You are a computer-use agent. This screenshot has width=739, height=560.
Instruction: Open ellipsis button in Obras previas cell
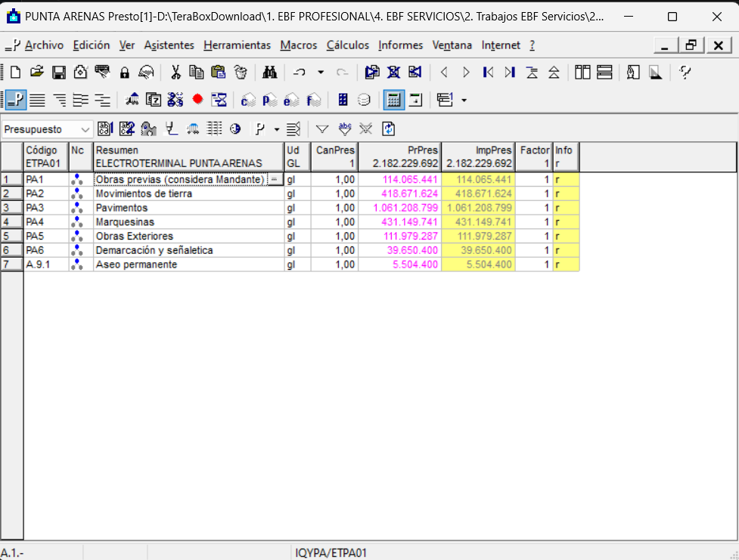[x=275, y=179]
